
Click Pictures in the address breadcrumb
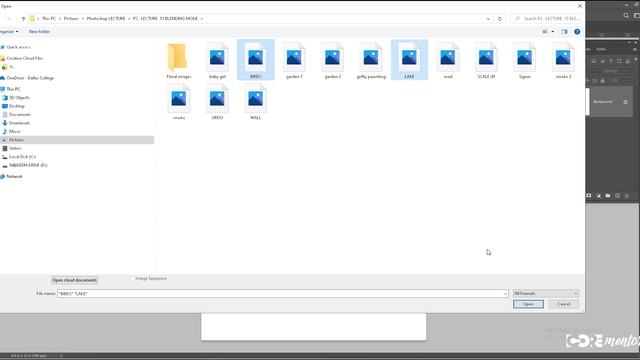(71, 18)
